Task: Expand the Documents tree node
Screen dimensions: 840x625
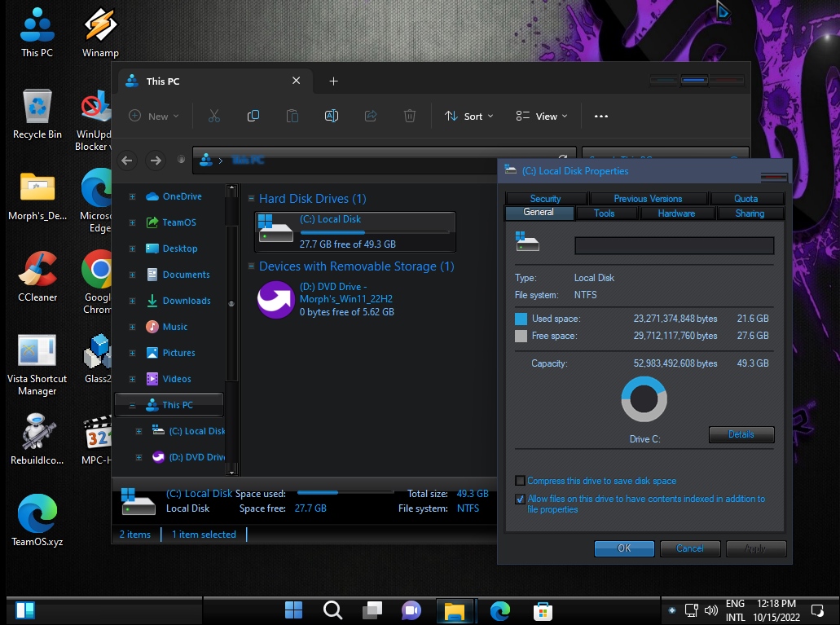Action: 132,275
